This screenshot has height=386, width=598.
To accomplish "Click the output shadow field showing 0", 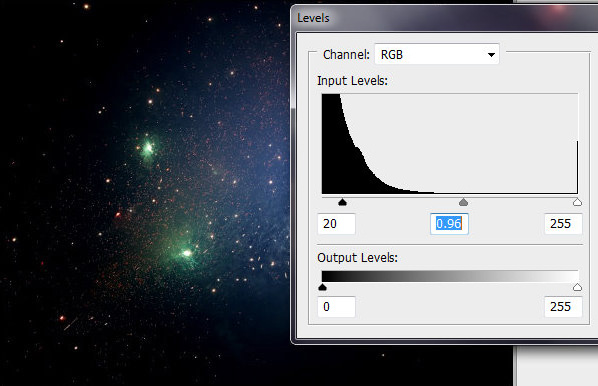I will 336,307.
